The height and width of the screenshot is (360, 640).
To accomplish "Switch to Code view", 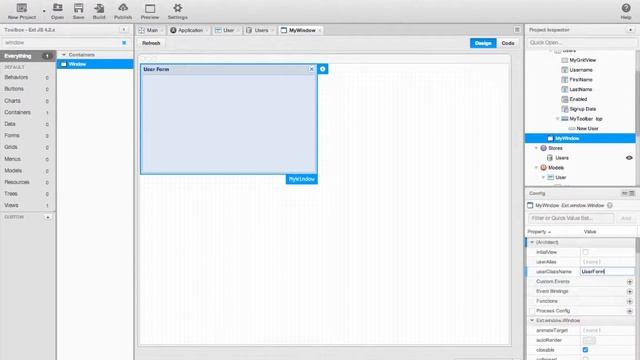I will pyautogui.click(x=508, y=43).
